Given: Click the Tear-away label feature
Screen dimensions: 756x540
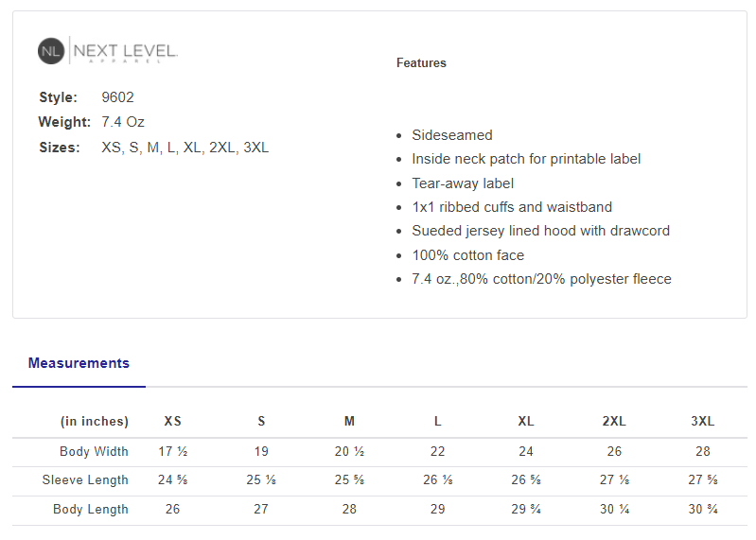Looking at the screenshot, I should 463,183.
